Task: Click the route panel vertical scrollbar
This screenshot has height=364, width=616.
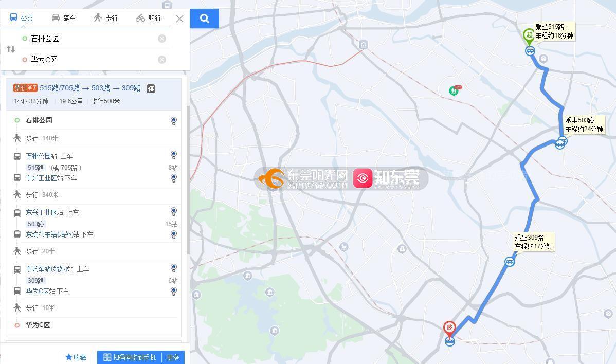Action: [x=188, y=165]
